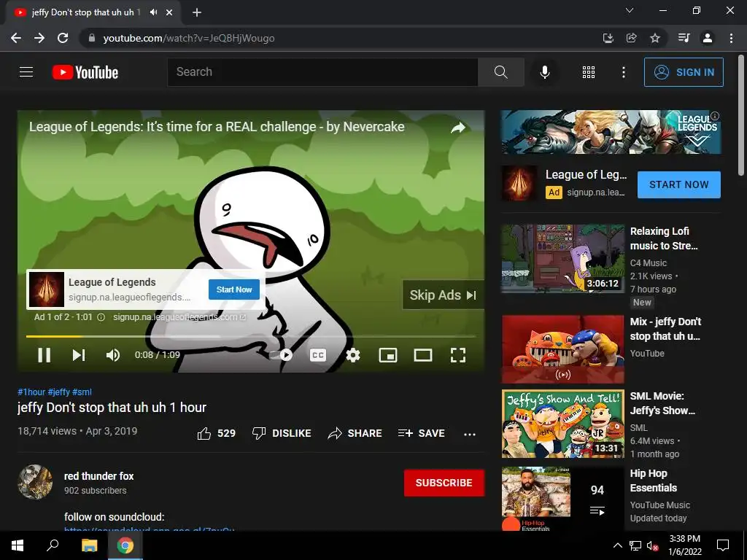Mute the video player volume
Viewport: 747px width, 560px height.
point(113,355)
